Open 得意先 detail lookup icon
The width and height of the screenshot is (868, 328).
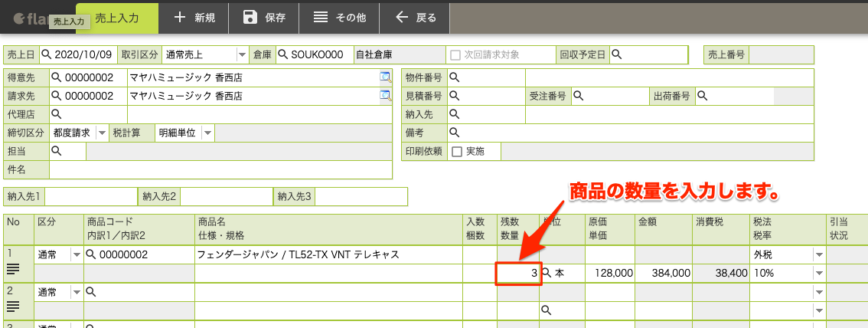(385, 77)
